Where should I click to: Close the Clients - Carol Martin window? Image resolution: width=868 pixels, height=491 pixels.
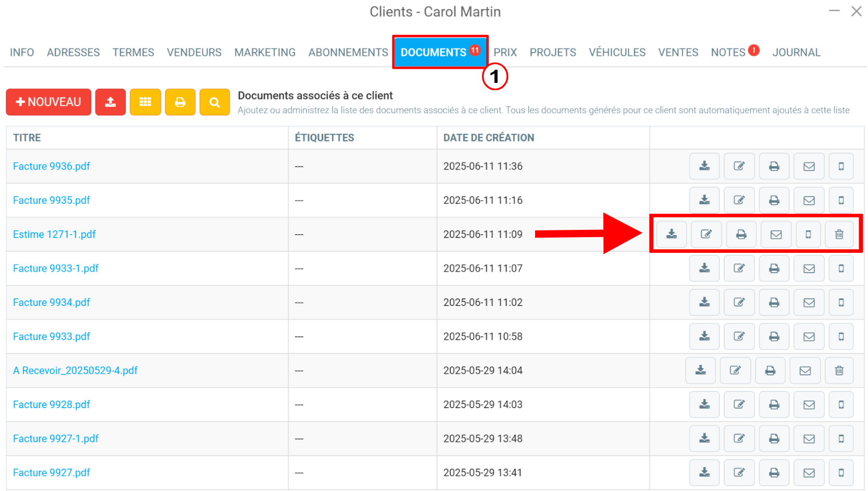(x=857, y=11)
